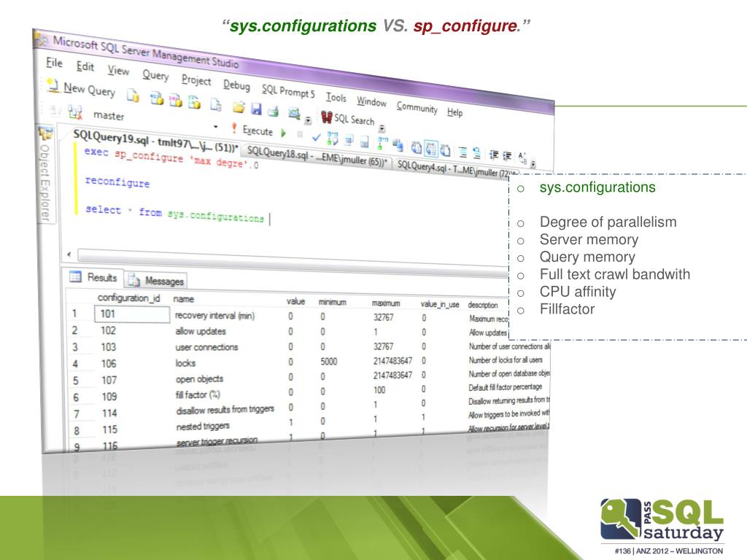Open the Activity Monitor icon
747x560 pixels.
click(294, 113)
